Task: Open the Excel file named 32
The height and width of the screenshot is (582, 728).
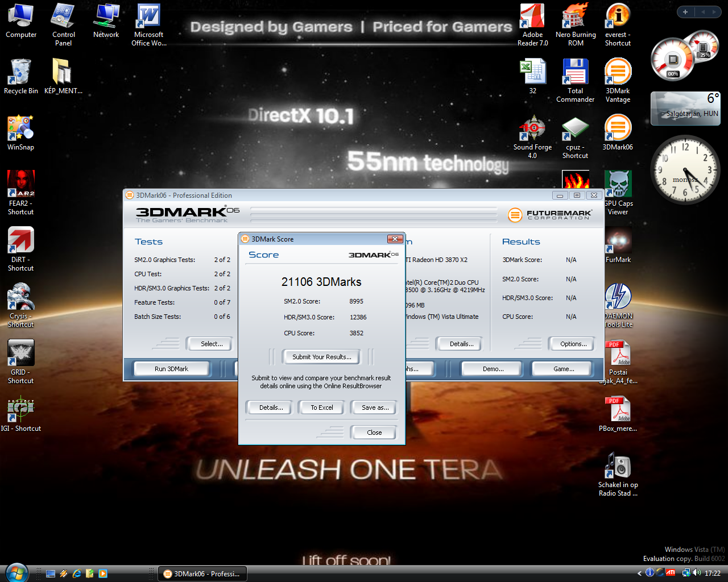Action: point(533,76)
